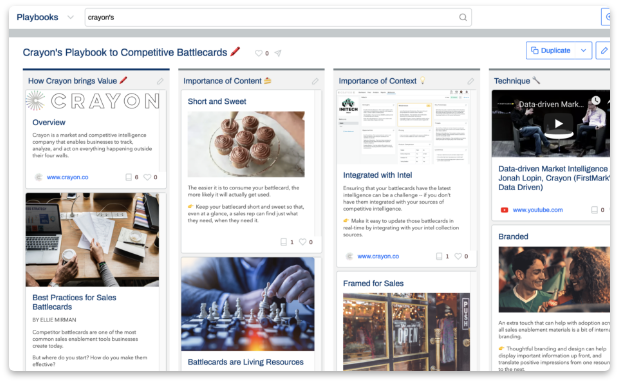Like the Short and Sweet card
The width and height of the screenshot is (619, 383).
[302, 242]
